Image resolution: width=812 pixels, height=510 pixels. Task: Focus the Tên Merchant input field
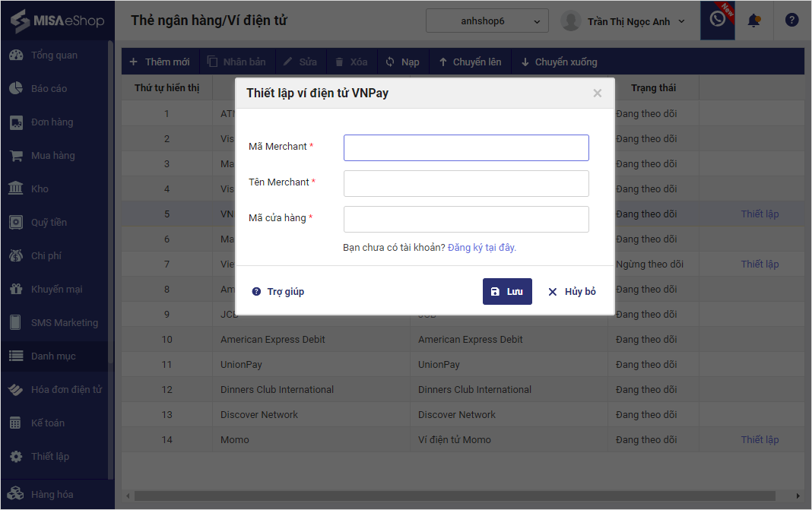click(466, 183)
